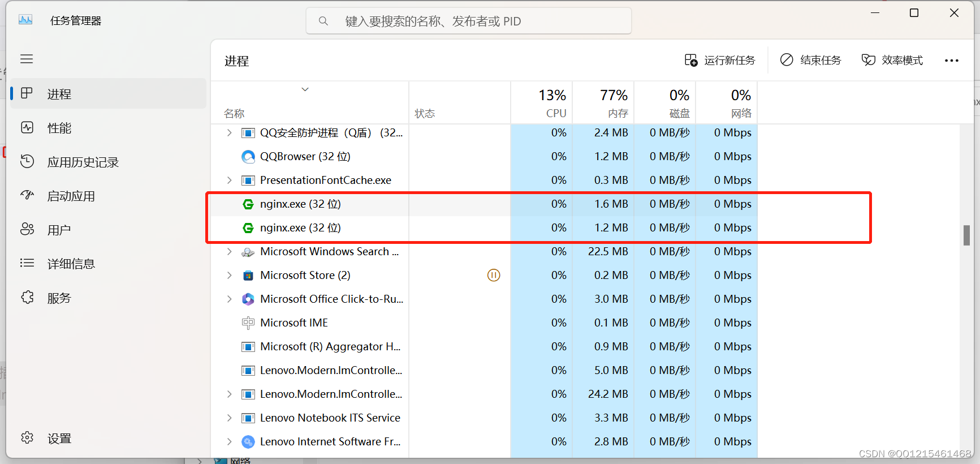Click the Lenovo Notebook ITS Service icon
This screenshot has height=464, width=980.
[x=248, y=418]
